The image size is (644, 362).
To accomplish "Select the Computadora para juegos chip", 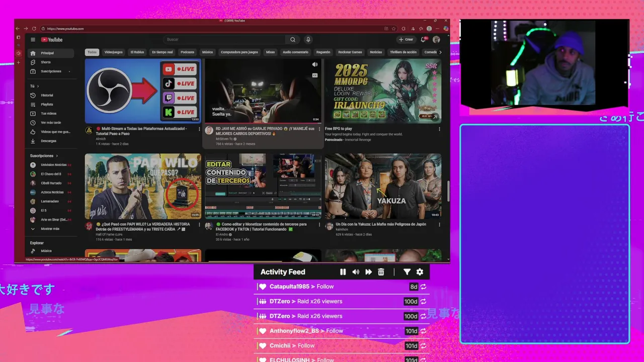I will point(239,52).
